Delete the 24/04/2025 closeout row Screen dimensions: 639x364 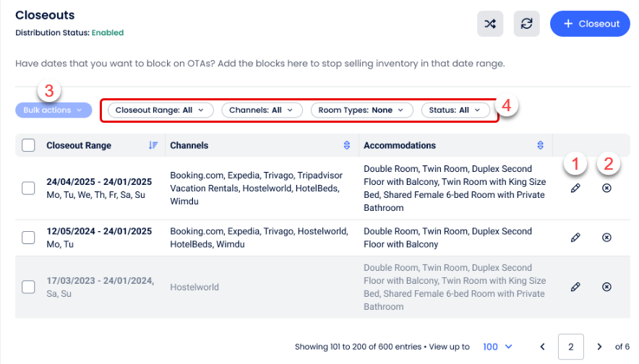(606, 188)
